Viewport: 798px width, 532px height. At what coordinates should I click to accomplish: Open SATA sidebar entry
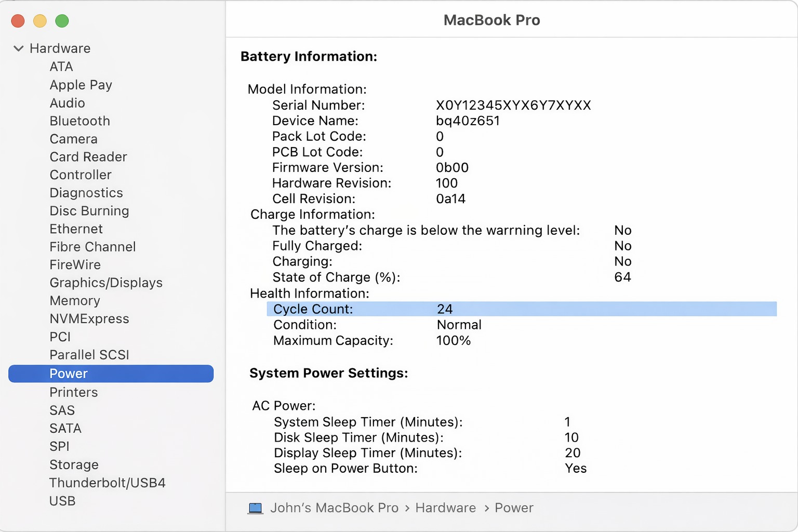point(65,428)
